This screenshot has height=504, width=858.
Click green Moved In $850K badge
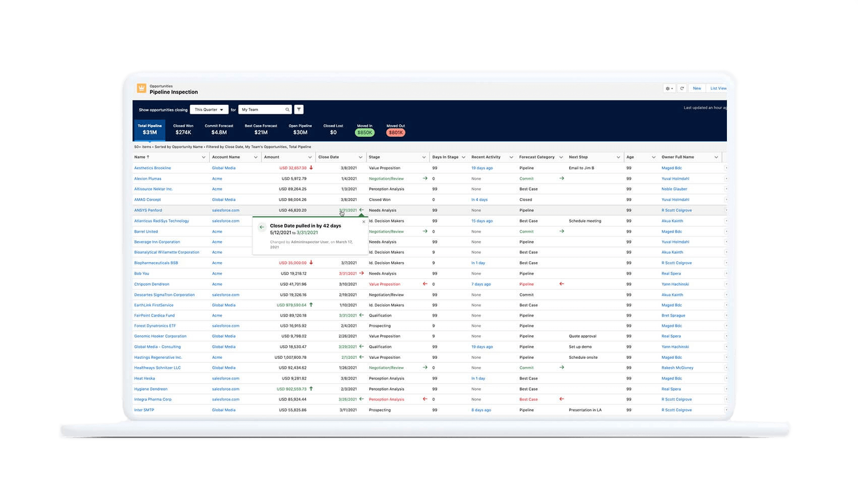[364, 133]
